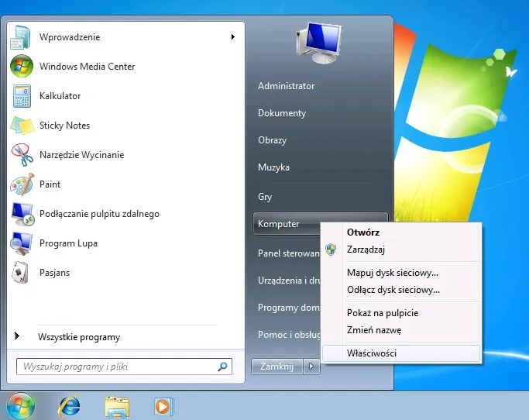
Task: Expand the Wprowadzenie submenu arrow
Action: (233, 36)
